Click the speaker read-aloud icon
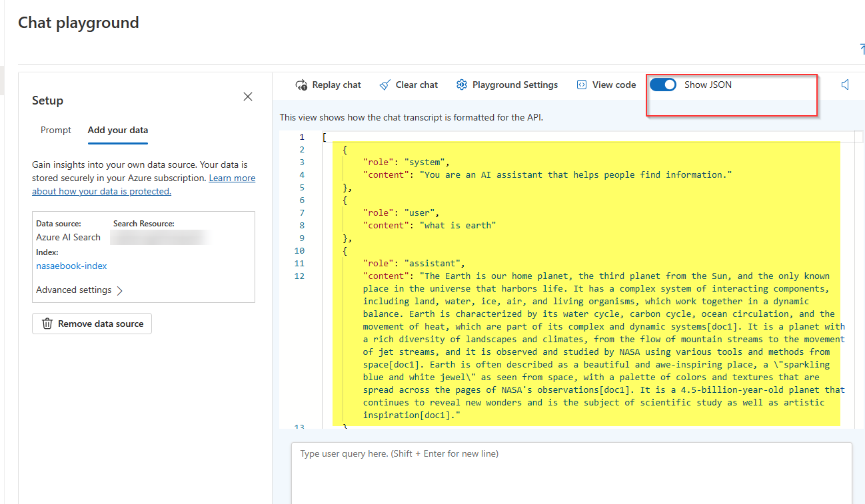This screenshot has width=865, height=504. [845, 85]
